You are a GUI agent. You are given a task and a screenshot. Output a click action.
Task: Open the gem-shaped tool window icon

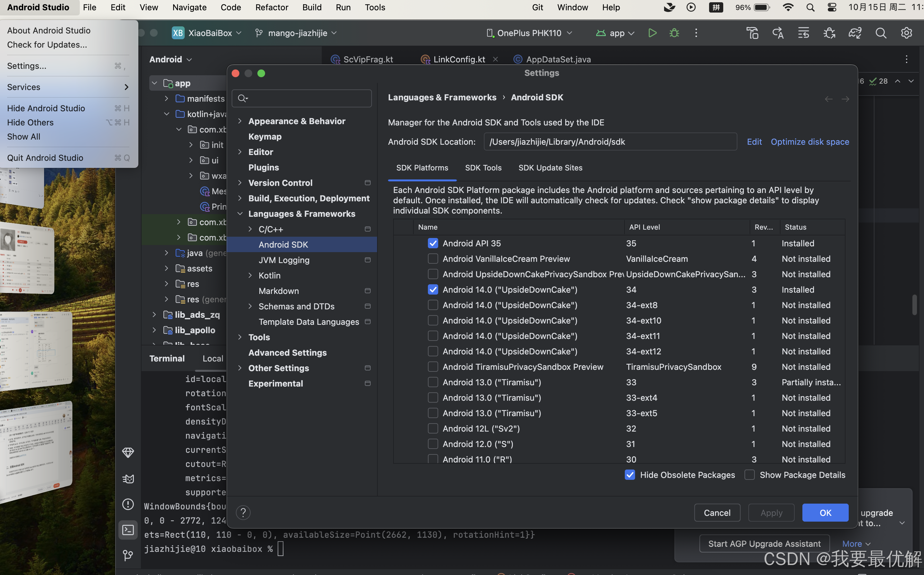[128, 452]
